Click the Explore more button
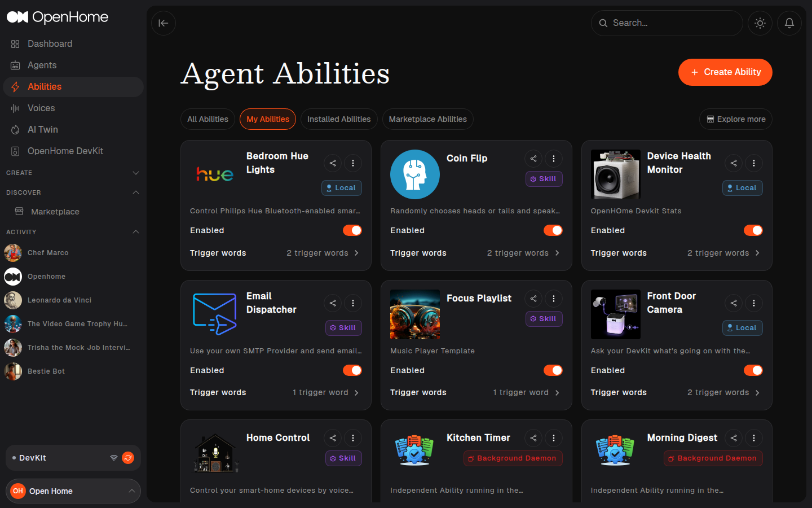Viewport: 812px width, 508px height. [x=736, y=119]
